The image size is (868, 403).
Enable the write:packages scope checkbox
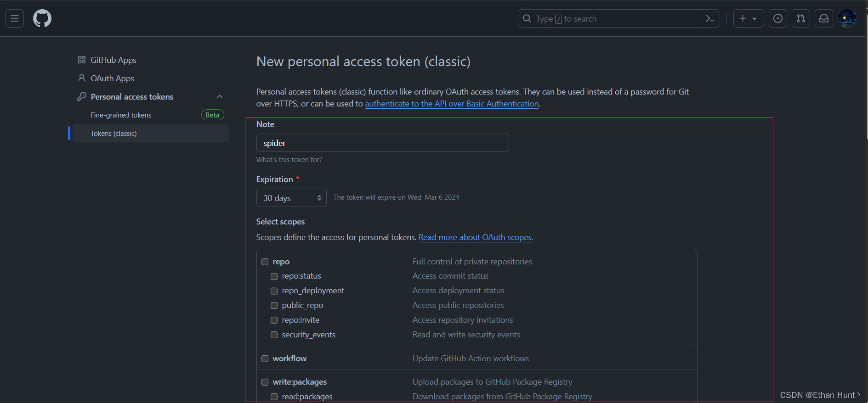coord(265,382)
